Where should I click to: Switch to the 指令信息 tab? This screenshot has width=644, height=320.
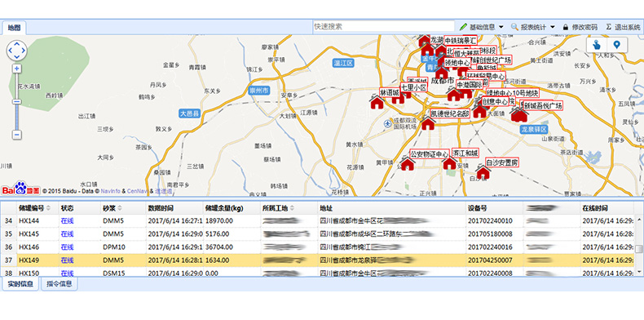(x=60, y=283)
